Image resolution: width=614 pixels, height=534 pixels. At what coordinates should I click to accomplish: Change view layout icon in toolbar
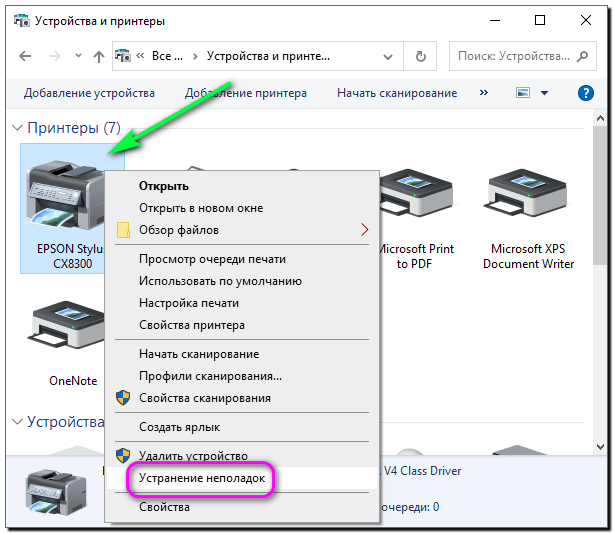coord(522,93)
